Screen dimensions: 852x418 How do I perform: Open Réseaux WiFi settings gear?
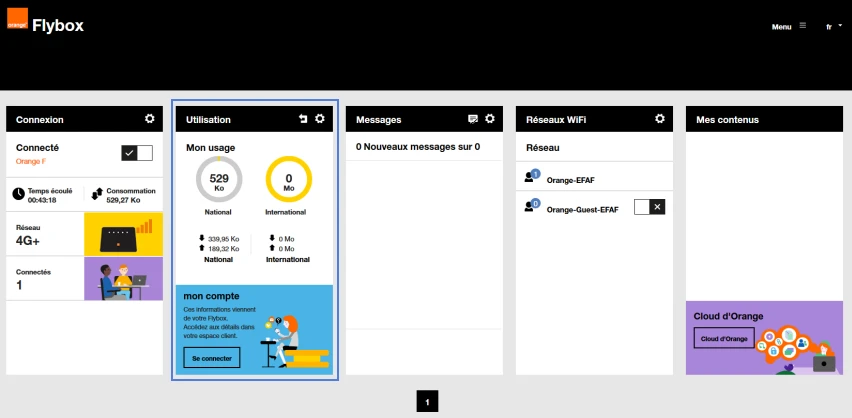(x=660, y=118)
